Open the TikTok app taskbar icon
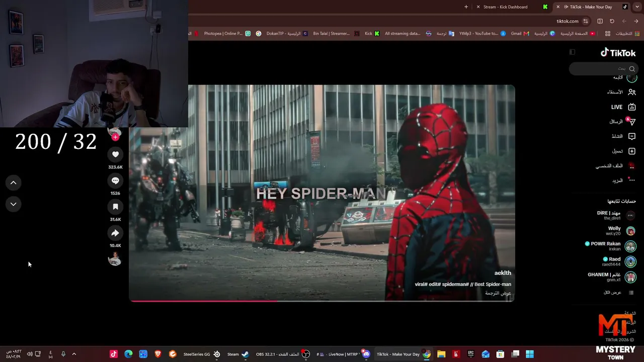This screenshot has height=362, width=644. coord(114,354)
